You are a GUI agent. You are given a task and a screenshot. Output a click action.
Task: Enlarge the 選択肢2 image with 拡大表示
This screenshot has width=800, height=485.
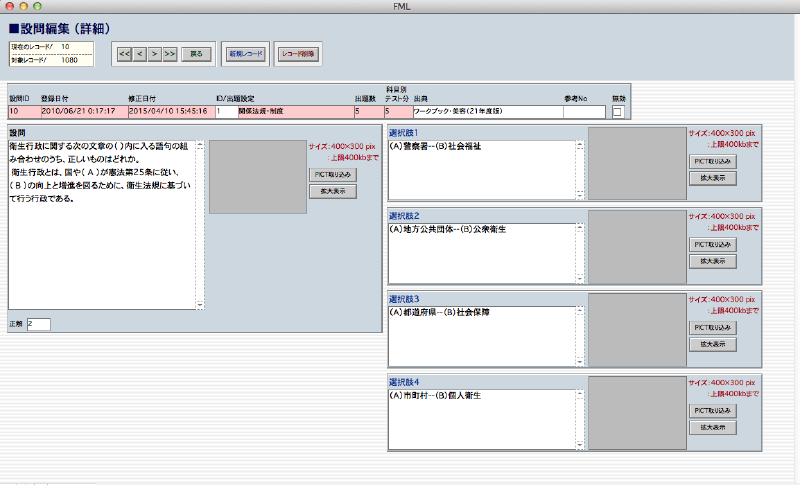[x=712, y=261]
